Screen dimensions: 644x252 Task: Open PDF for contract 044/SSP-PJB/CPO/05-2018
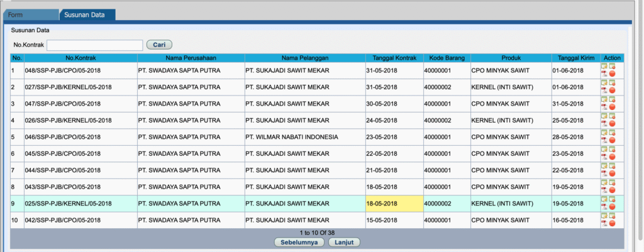pos(604,173)
